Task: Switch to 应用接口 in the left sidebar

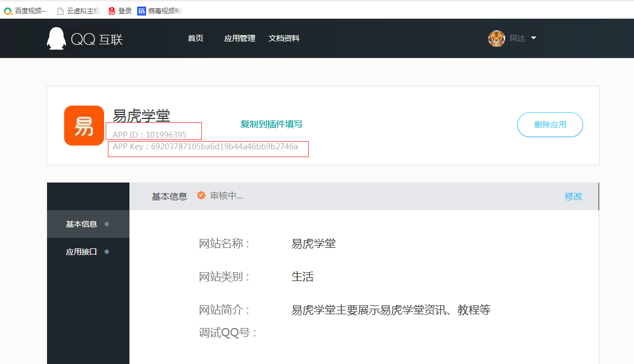Action: click(81, 252)
